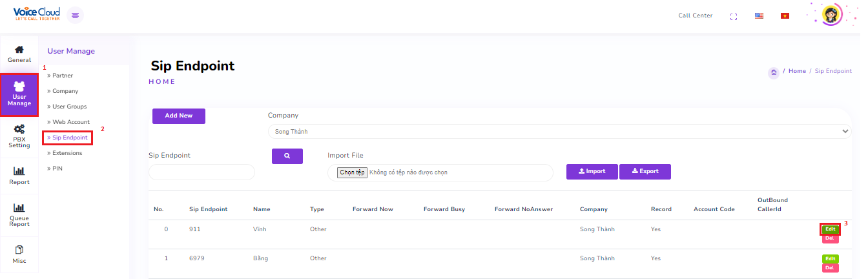
Task: Open the General home icon
Action: pos(19,50)
